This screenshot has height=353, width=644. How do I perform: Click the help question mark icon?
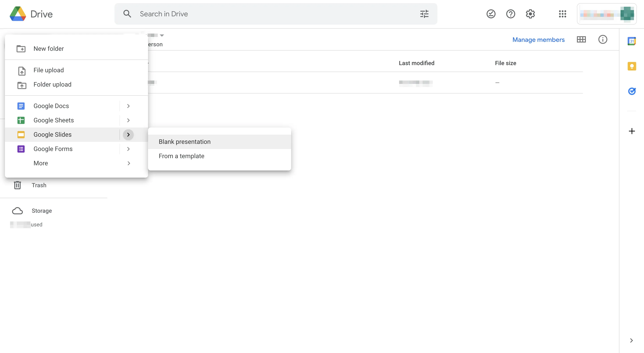pyautogui.click(x=510, y=14)
